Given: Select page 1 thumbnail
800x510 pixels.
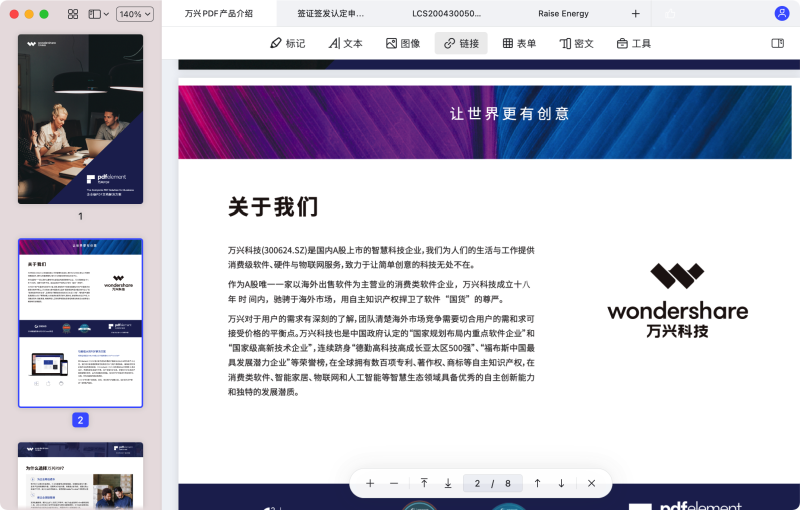Looking at the screenshot, I should 81,119.
